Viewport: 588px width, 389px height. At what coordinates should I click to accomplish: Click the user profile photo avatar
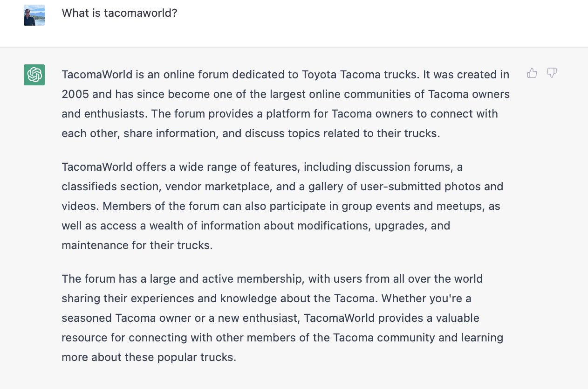coord(34,15)
